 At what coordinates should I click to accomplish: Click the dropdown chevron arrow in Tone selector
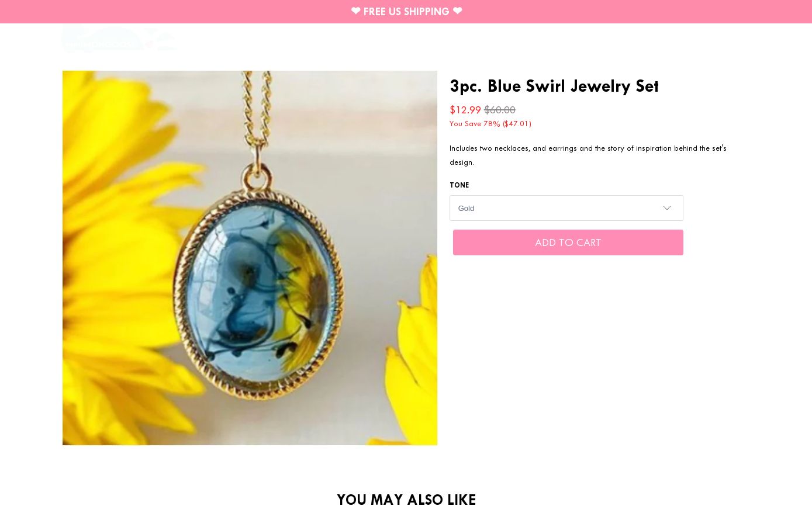click(x=666, y=208)
